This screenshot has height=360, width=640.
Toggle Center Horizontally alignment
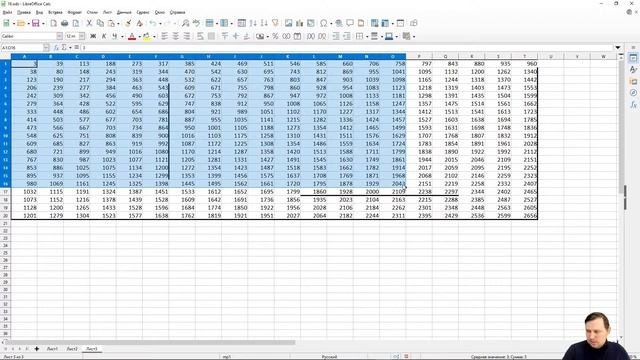[176, 36]
